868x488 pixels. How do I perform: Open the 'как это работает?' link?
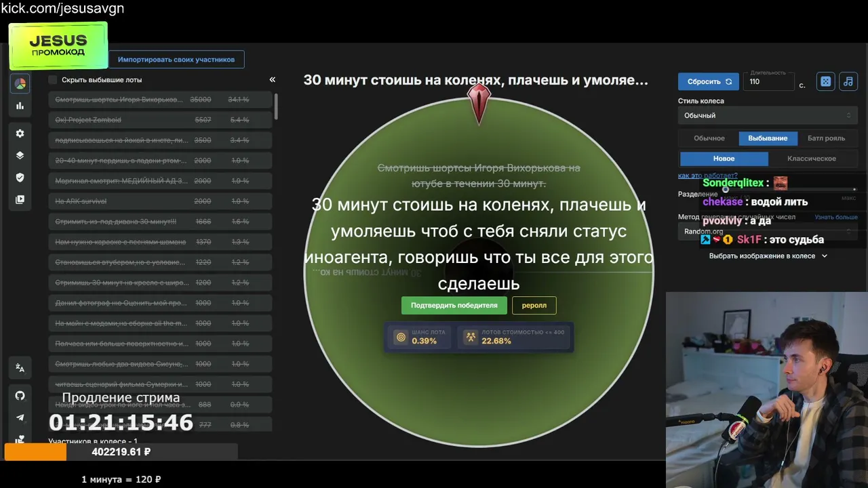pos(707,176)
